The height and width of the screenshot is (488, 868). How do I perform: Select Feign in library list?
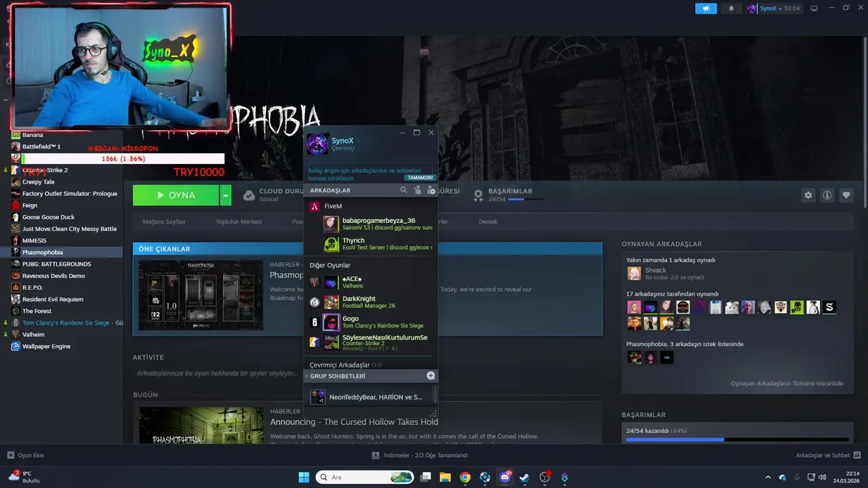click(30, 205)
